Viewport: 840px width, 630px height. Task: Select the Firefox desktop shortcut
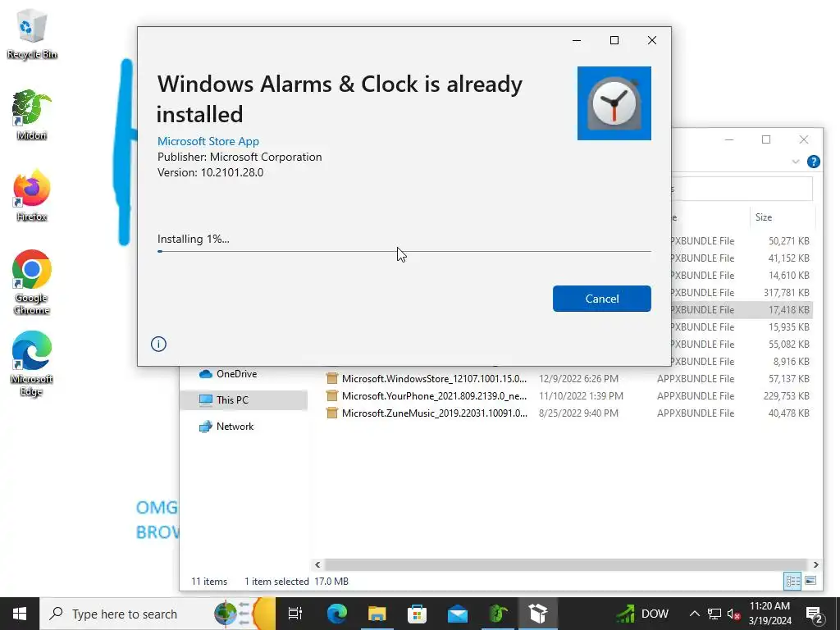click(x=32, y=195)
